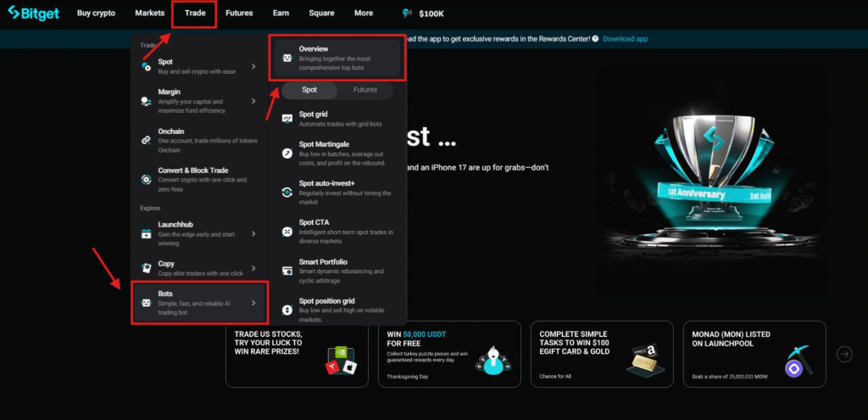This screenshot has height=420, width=868.
Task: Expand the Bots submenu chevron
Action: pos(253,302)
